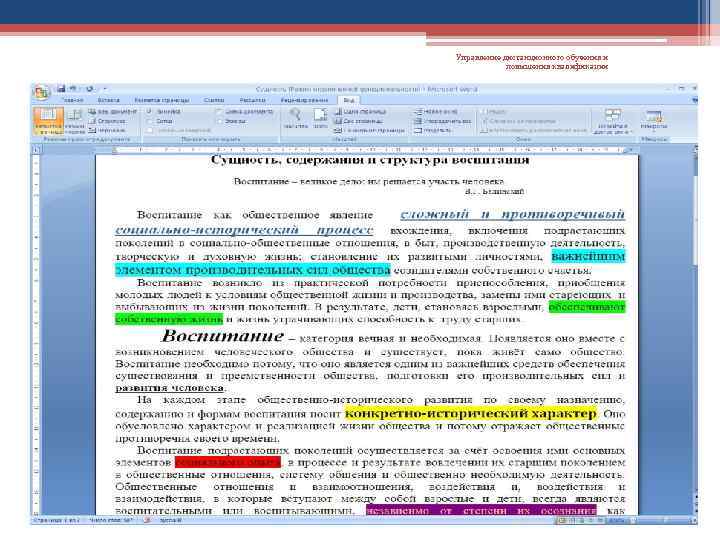Switch to the Вставка ribbon tab

pos(109,100)
